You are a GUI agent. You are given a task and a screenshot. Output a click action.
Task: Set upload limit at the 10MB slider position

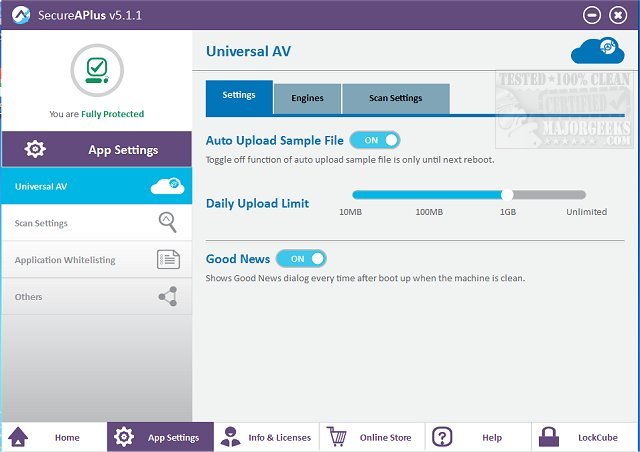pos(356,195)
